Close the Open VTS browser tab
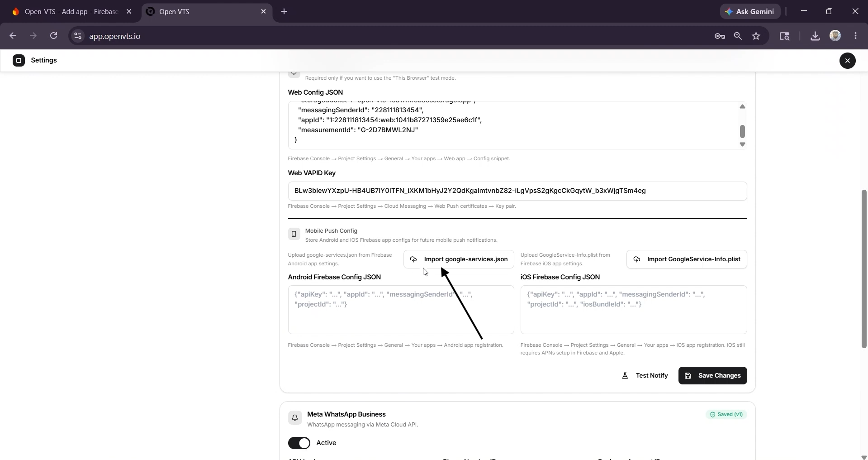Screen dimensions: 868x460 coord(264,12)
